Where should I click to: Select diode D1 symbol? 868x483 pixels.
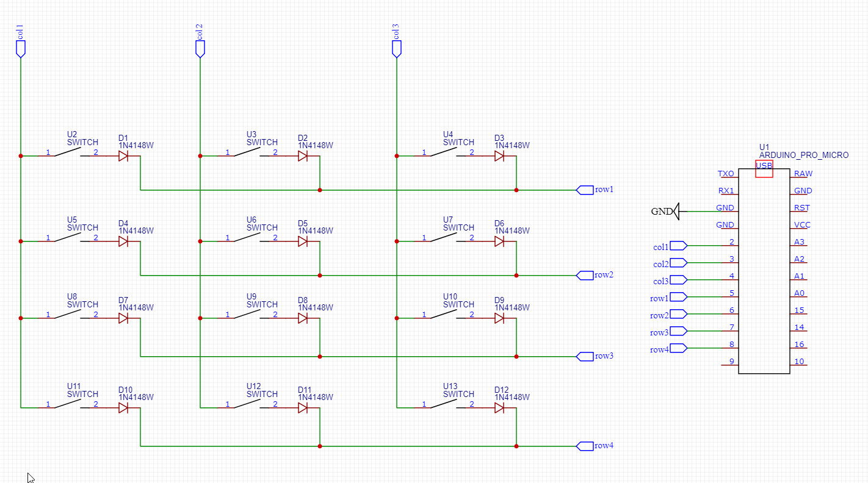(123, 156)
